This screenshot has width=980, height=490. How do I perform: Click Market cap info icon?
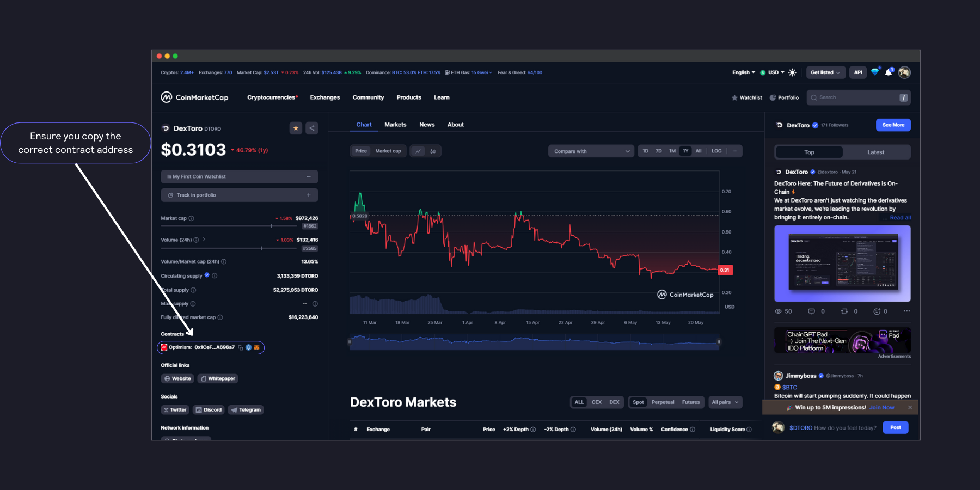191,218
